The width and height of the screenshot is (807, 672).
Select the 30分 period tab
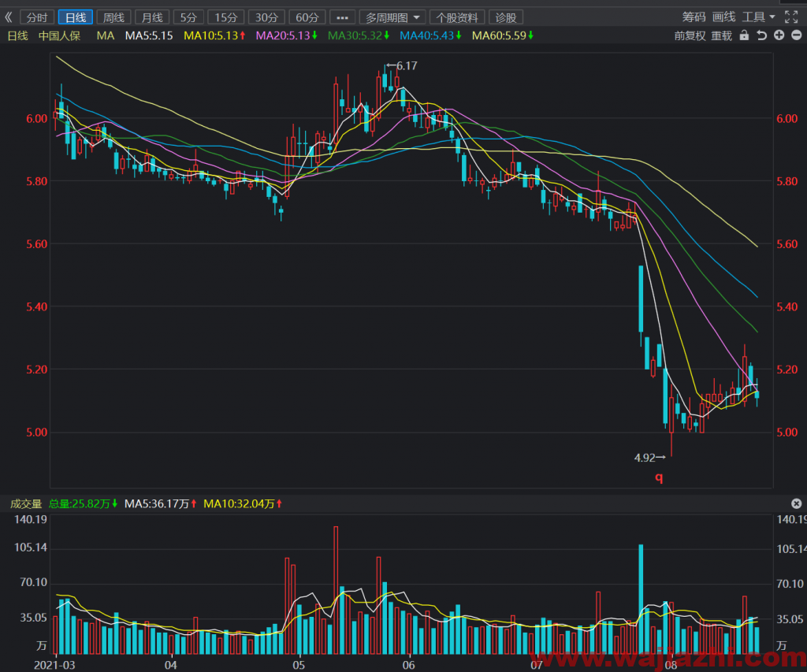[x=266, y=17]
